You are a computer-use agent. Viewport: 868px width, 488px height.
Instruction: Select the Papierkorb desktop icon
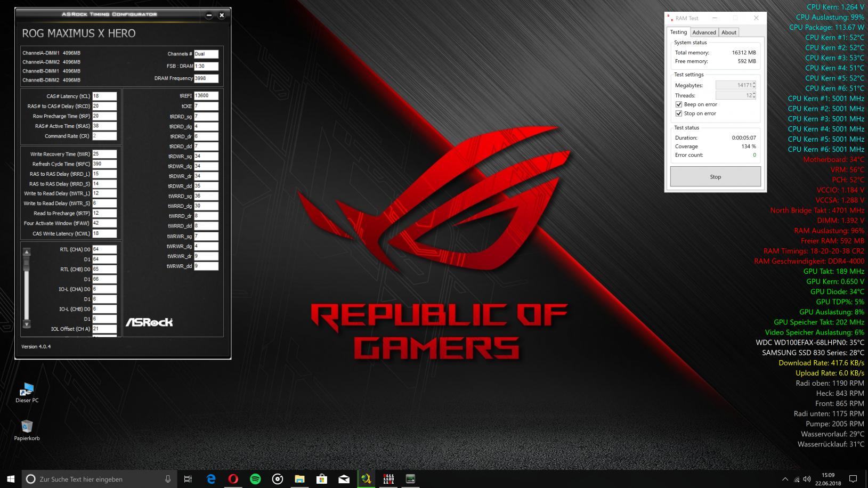click(x=27, y=430)
